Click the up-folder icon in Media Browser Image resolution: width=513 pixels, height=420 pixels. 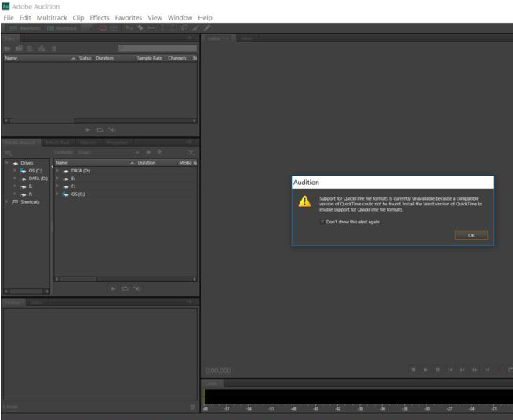[148, 152]
